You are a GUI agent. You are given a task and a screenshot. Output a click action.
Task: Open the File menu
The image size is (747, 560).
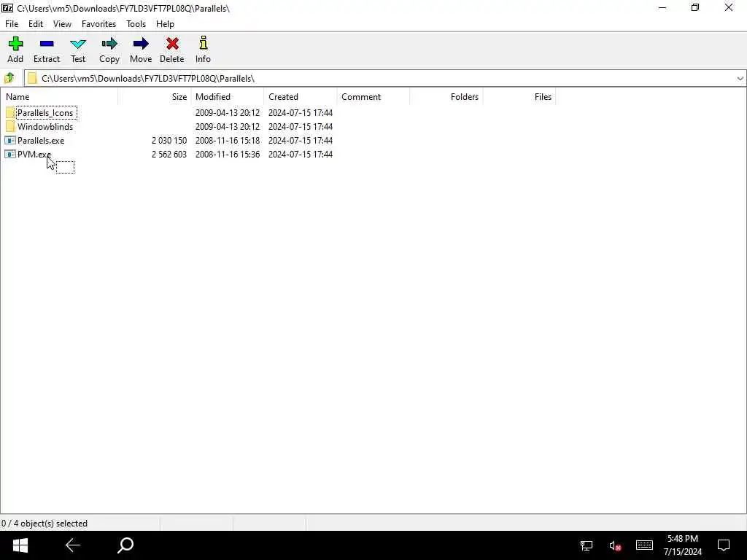tap(12, 24)
